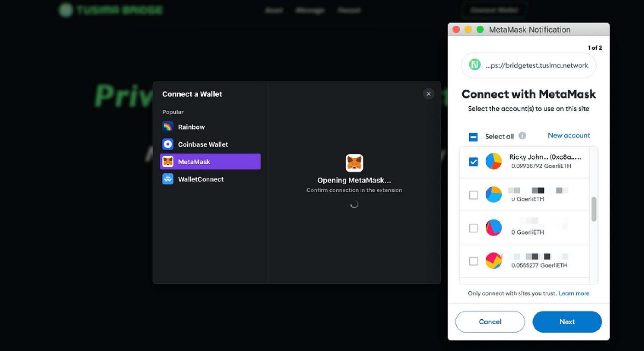The image size is (644, 351).
Task: Click large MetaMask fox logo above Opening MetaMask
Action: click(x=354, y=163)
